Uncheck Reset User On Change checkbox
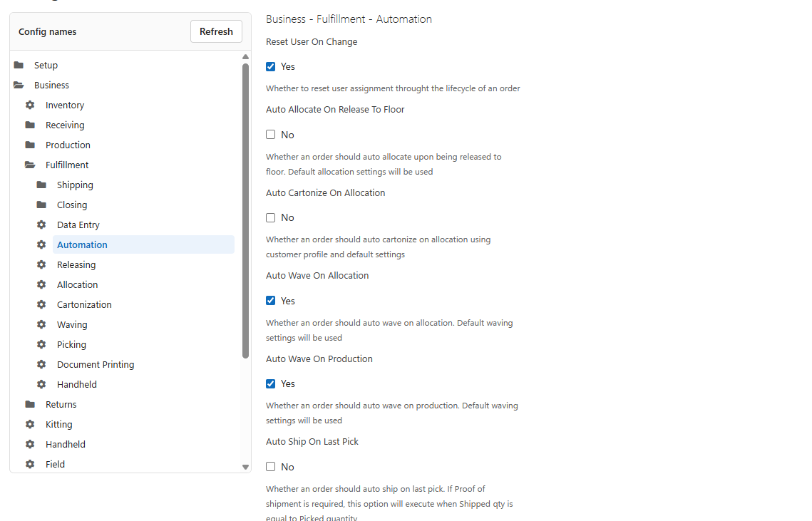The width and height of the screenshot is (812, 521). pos(270,67)
